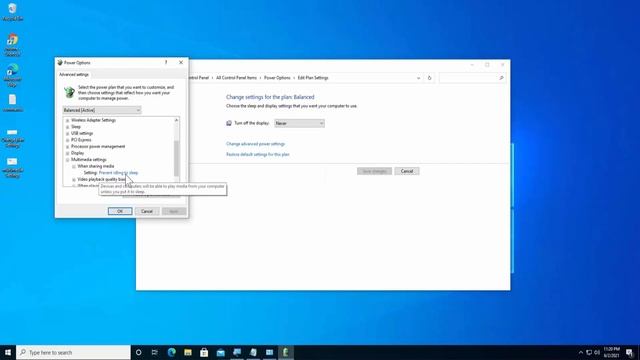Screen dimensions: 640x360
Task: Refresh the Control Panel address bar
Action: [429, 78]
